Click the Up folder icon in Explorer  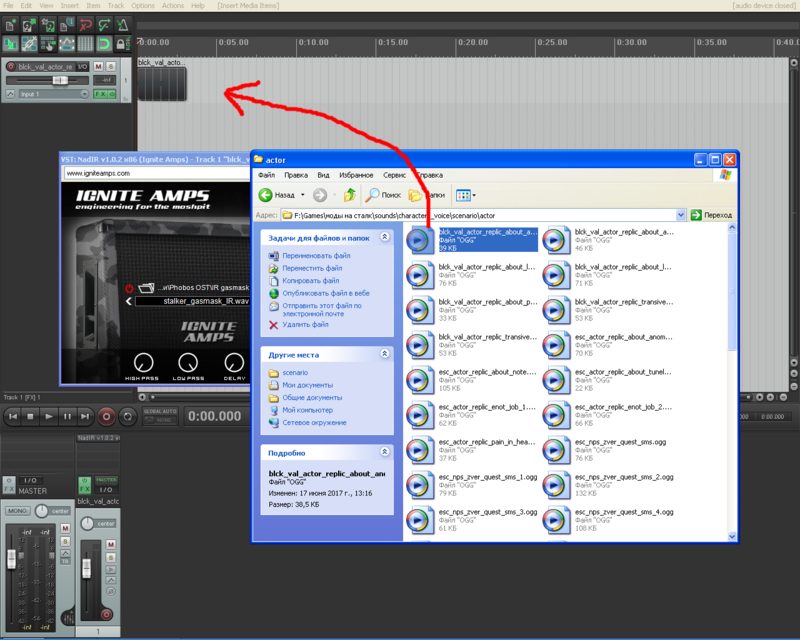(x=349, y=195)
